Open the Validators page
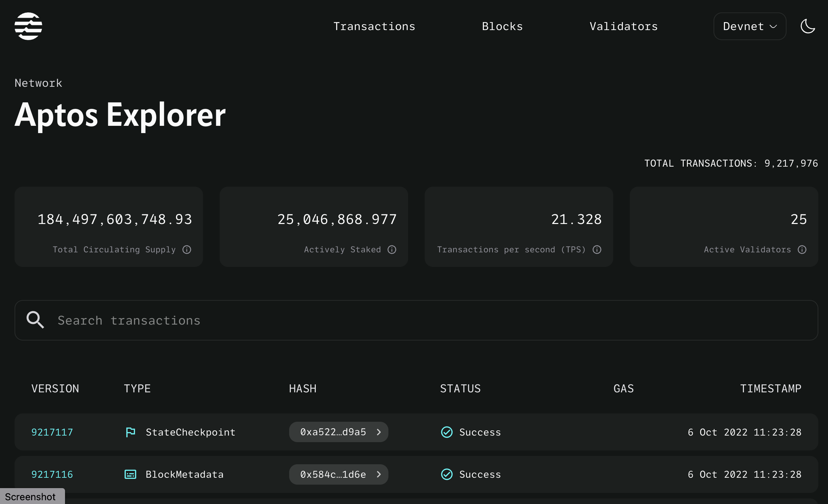The image size is (828, 504). pyautogui.click(x=623, y=26)
